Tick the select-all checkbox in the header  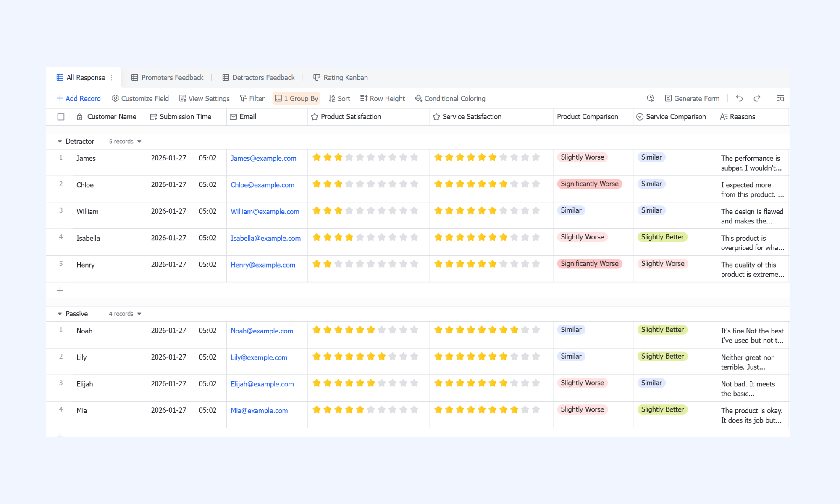click(61, 117)
